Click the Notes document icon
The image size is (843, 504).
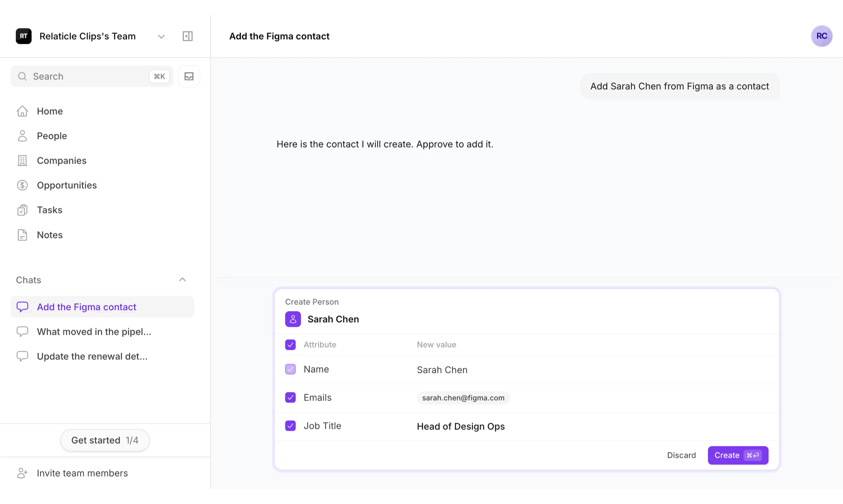point(23,235)
